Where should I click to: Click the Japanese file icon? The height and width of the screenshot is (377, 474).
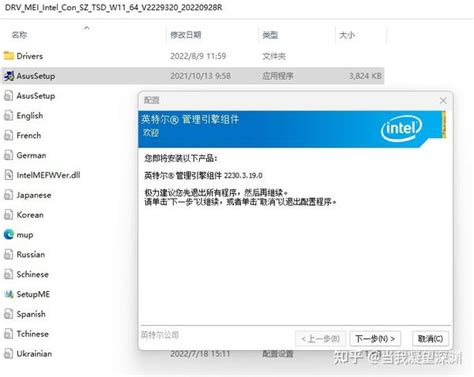tap(8, 195)
